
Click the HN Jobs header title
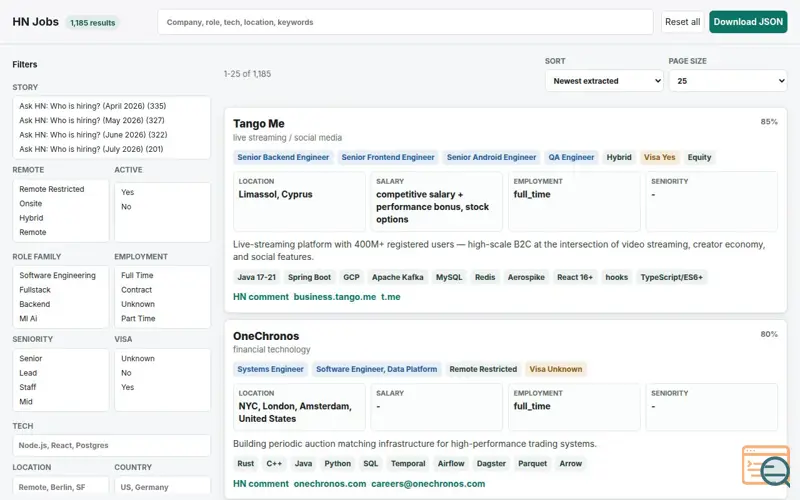click(x=36, y=22)
